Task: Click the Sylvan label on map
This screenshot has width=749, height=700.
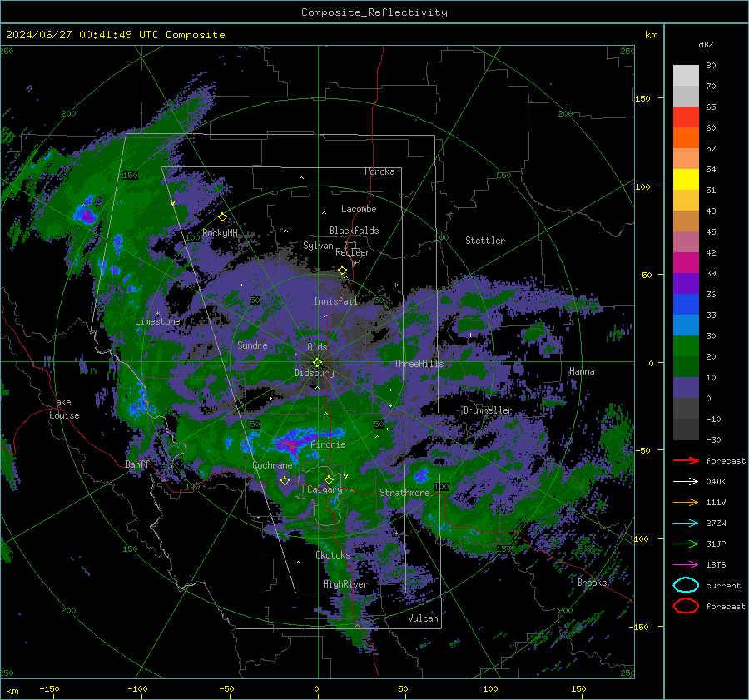Action: (318, 246)
